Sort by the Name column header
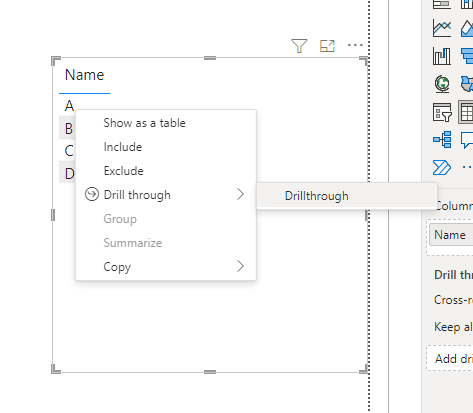The height and width of the screenshot is (413, 473). tap(84, 75)
